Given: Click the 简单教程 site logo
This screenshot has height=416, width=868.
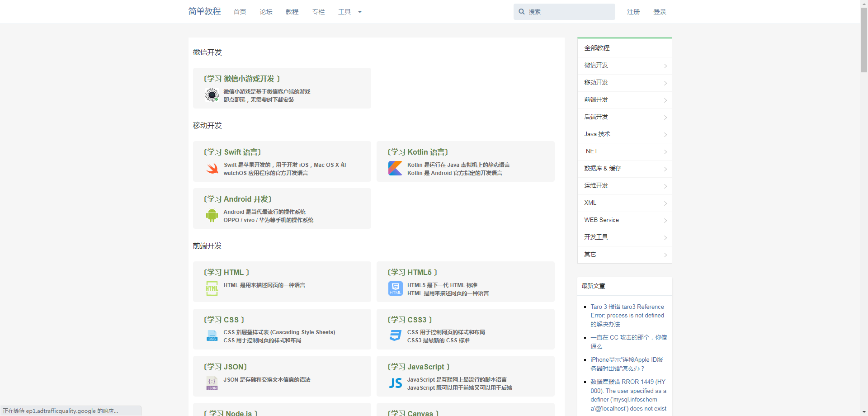Looking at the screenshot, I should (204, 11).
